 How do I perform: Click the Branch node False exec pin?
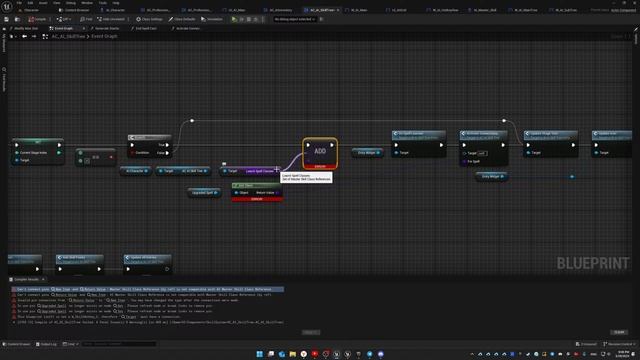tap(167, 153)
